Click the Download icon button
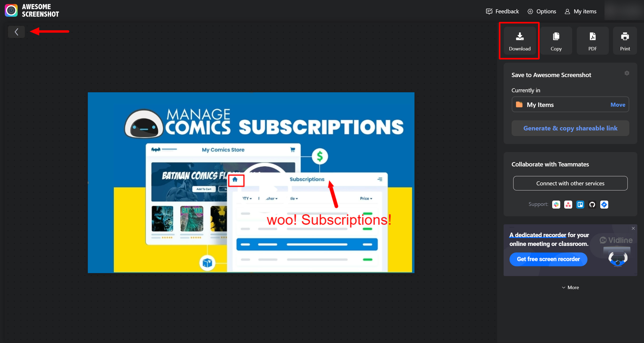The image size is (644, 343). (519, 41)
